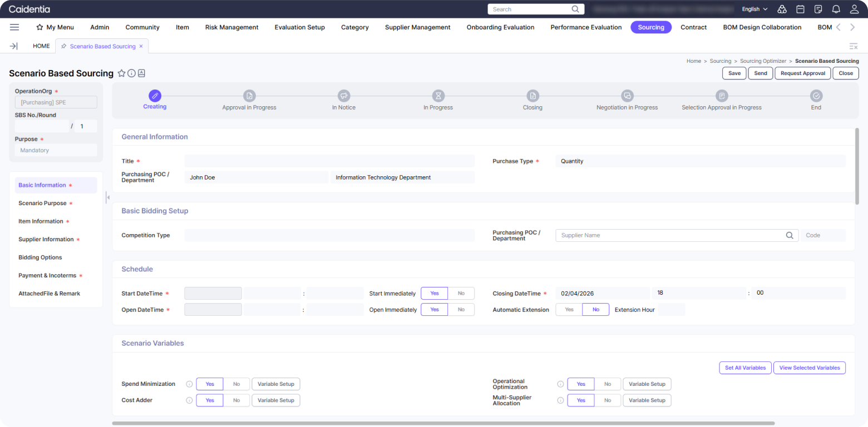Switch to the HOME tab
This screenshot has width=868, height=427.
point(41,46)
